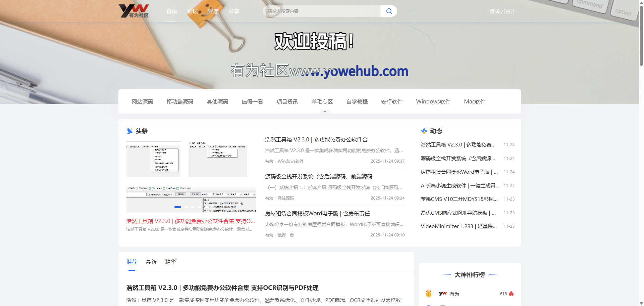644x306 pixels.
Task: Open AI长篇小说生成软件 in 动态 list
Action: tap(460, 186)
